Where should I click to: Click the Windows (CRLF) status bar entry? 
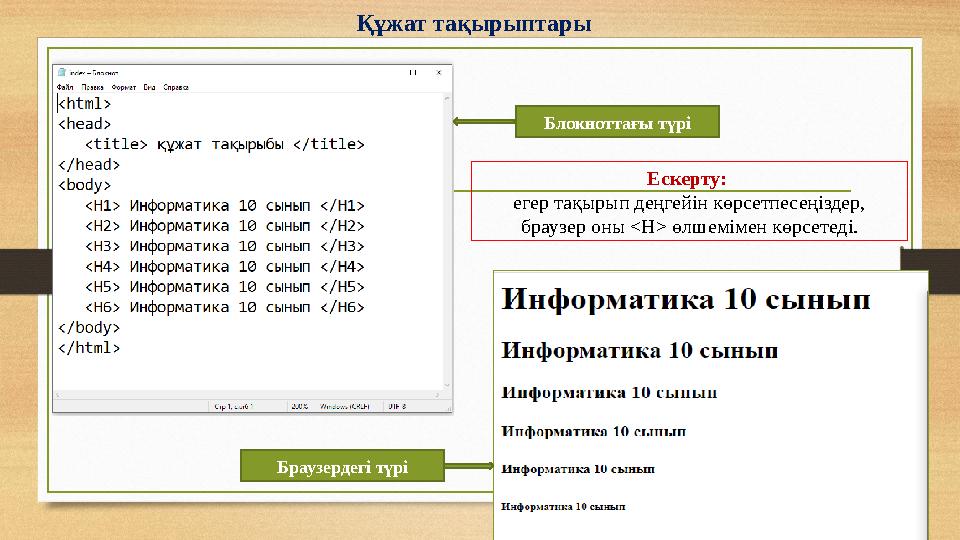point(345,406)
